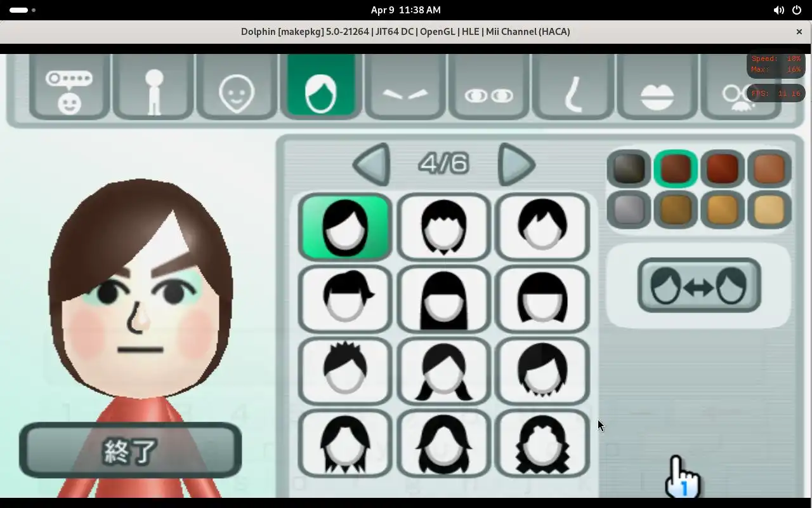812x508 pixels.
Task: Choose the low pigtails hairstyle
Action: (443, 371)
